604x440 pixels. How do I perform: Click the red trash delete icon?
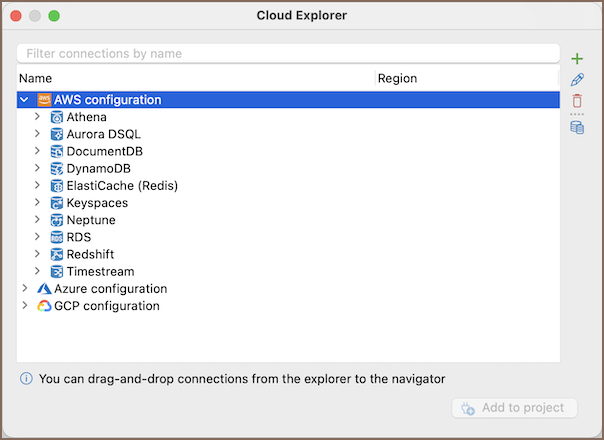pos(577,101)
